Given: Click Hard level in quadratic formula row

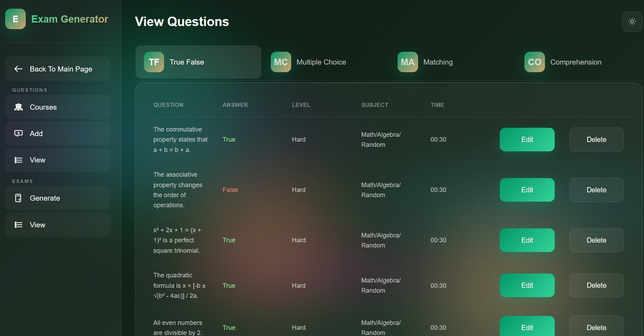Looking at the screenshot, I should pyautogui.click(x=299, y=285).
